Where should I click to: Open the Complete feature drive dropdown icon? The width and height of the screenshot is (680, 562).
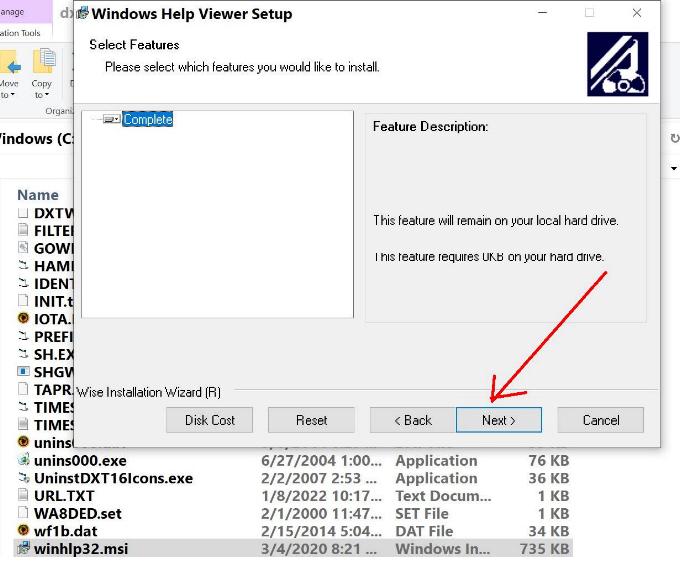[x=111, y=119]
